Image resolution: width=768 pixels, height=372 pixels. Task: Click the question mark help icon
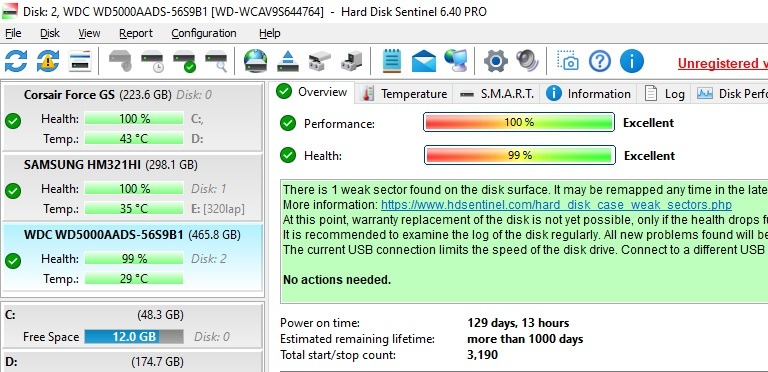(x=600, y=62)
